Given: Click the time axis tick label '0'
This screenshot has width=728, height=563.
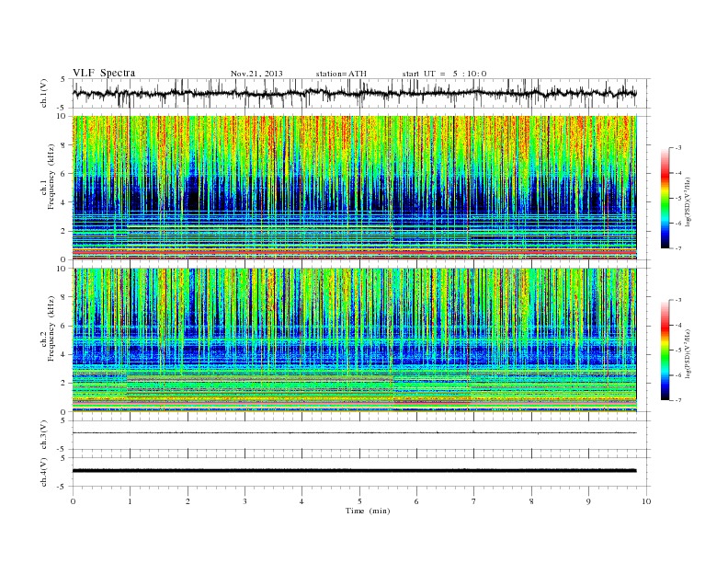Looking at the screenshot, I should [73, 501].
